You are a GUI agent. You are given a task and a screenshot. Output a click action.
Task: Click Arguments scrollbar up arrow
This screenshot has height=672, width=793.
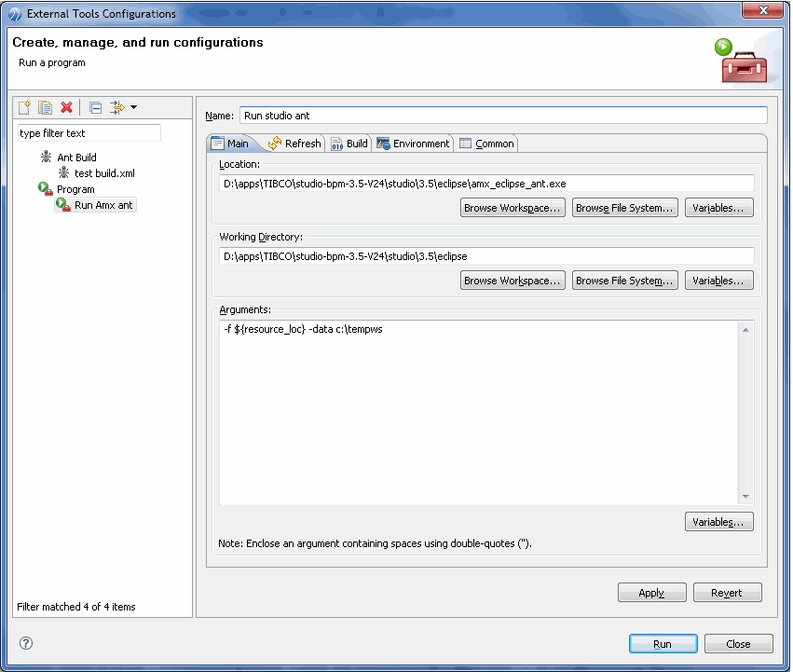745,330
